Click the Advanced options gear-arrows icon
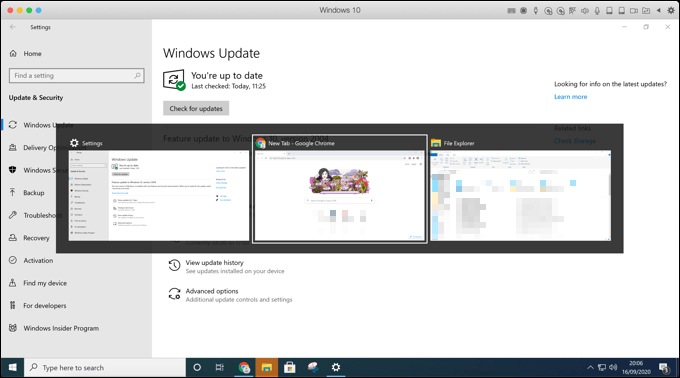 [x=174, y=294]
